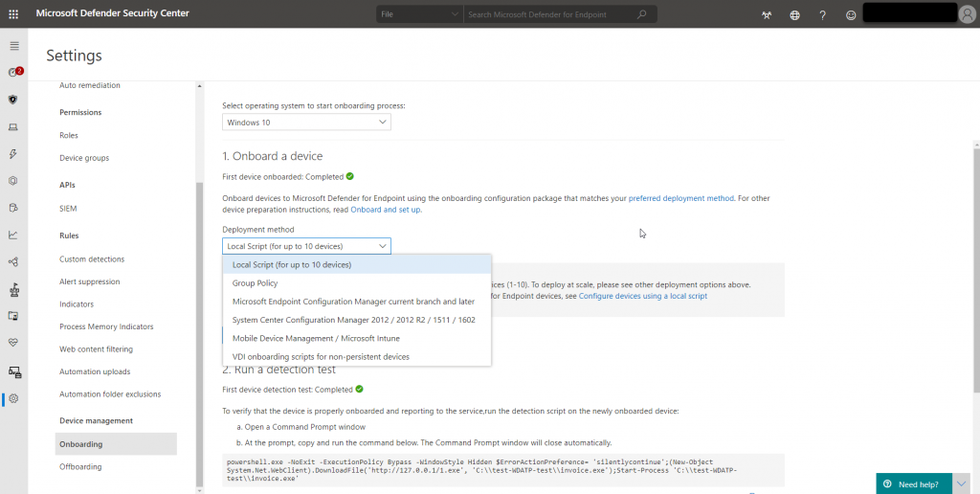Viewport: 980px width, 494px height.
Task: Open Web content filtering settings
Action: [97, 348]
